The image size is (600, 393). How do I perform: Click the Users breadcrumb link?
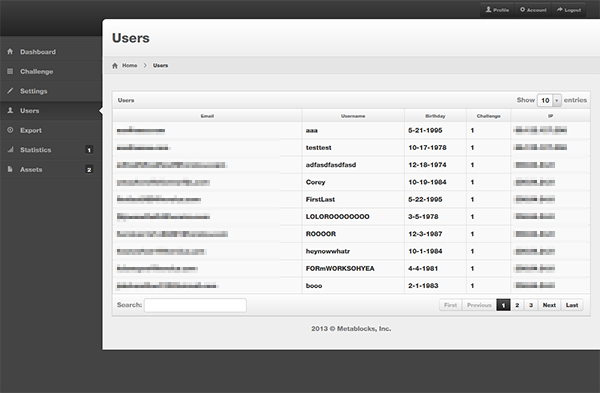click(160, 65)
